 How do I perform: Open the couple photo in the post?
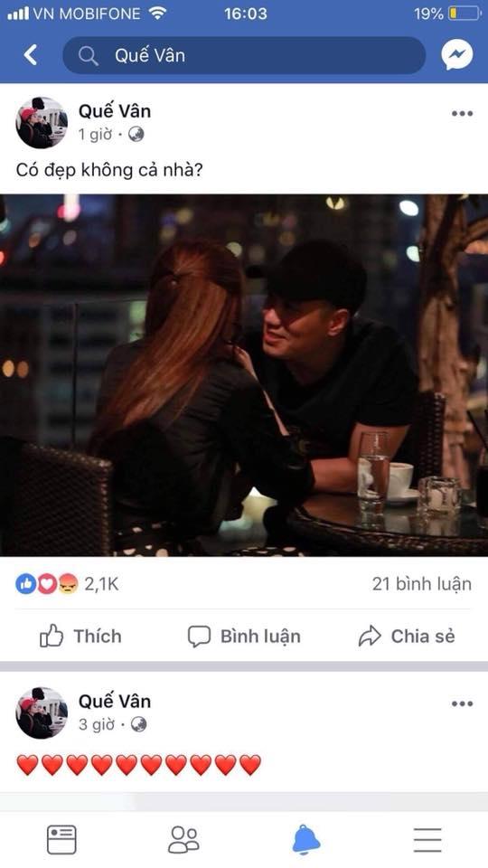click(x=244, y=374)
